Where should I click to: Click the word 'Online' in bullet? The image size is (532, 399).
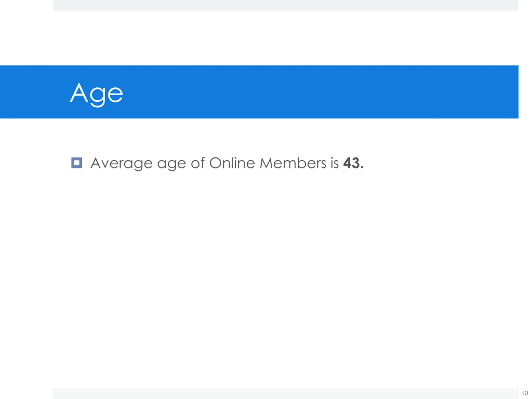232,163
